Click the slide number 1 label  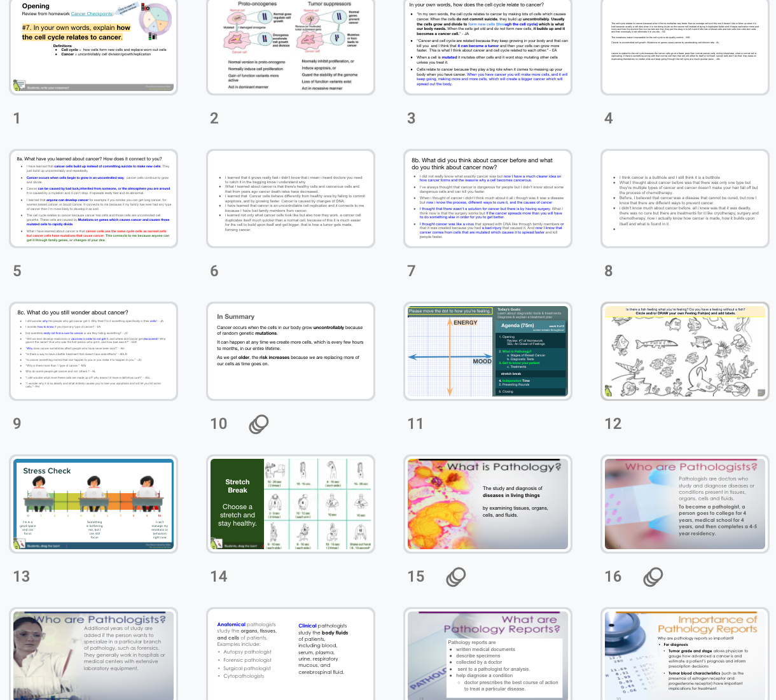(17, 118)
